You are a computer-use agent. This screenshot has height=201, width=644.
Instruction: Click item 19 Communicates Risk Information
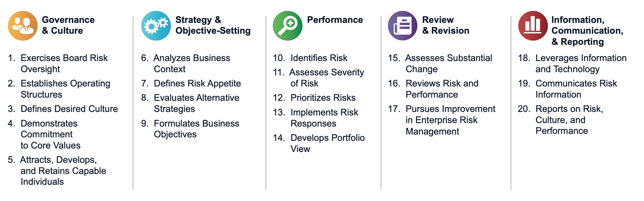pos(567,89)
